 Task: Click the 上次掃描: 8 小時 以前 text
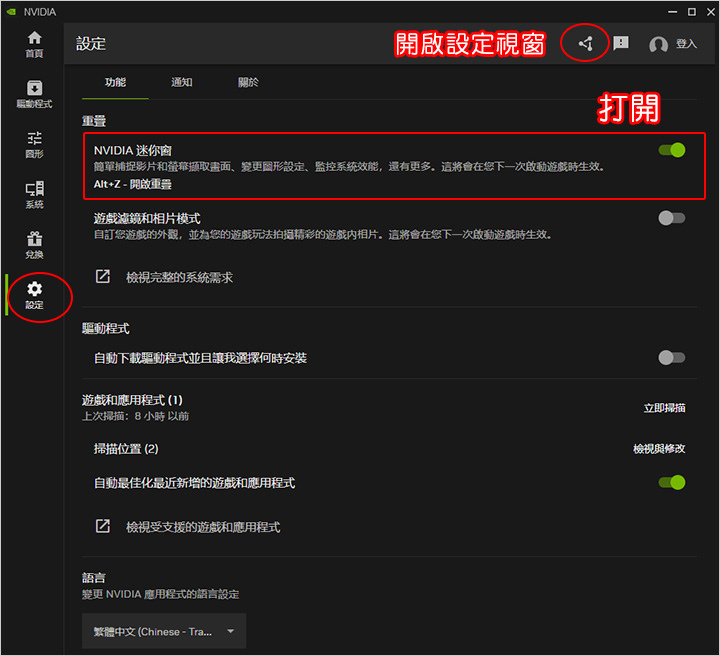tap(135, 416)
